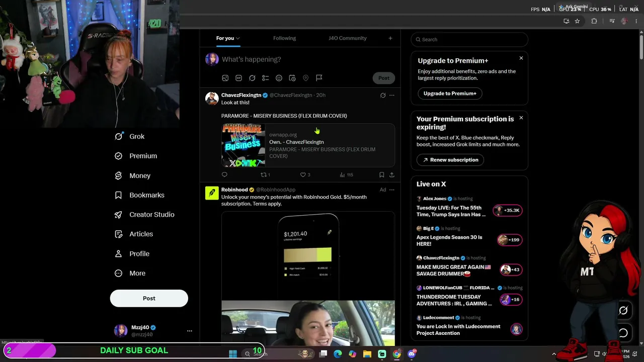This screenshot has height=362, width=644.
Task: Open the Paramore Misery Business link thumbnail
Action: coord(244,145)
